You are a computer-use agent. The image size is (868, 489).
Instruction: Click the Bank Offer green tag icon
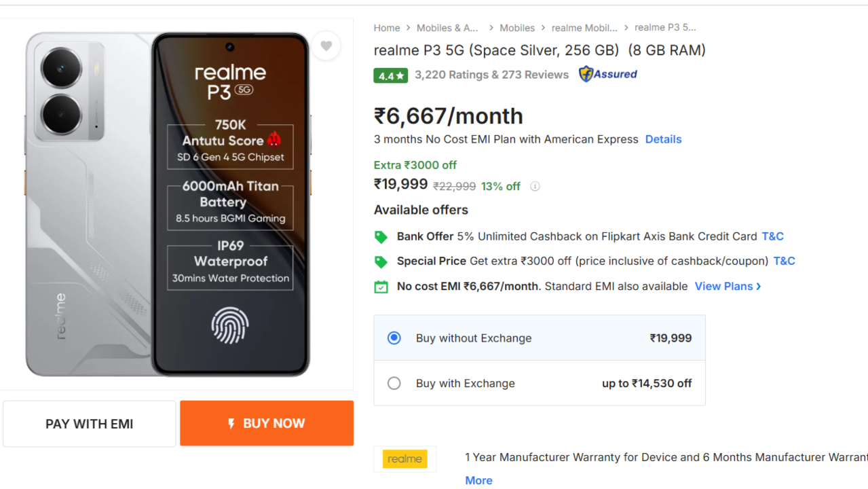381,237
